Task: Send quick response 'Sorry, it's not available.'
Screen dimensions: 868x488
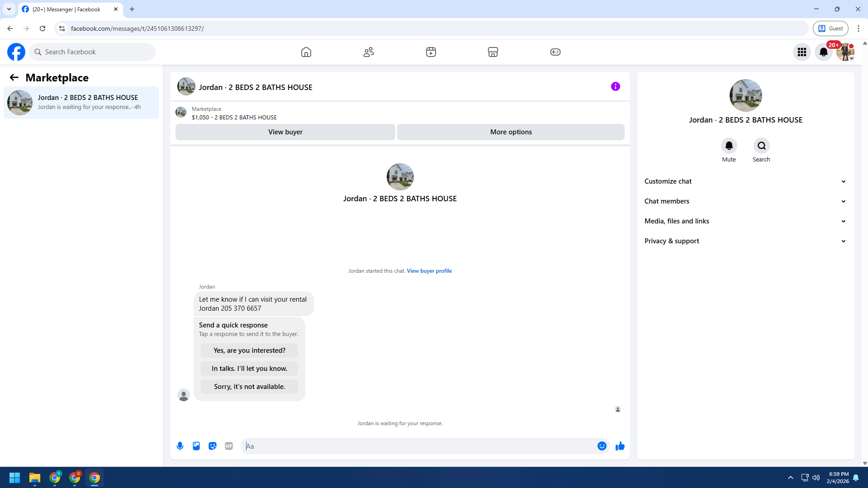Action: 249,387
